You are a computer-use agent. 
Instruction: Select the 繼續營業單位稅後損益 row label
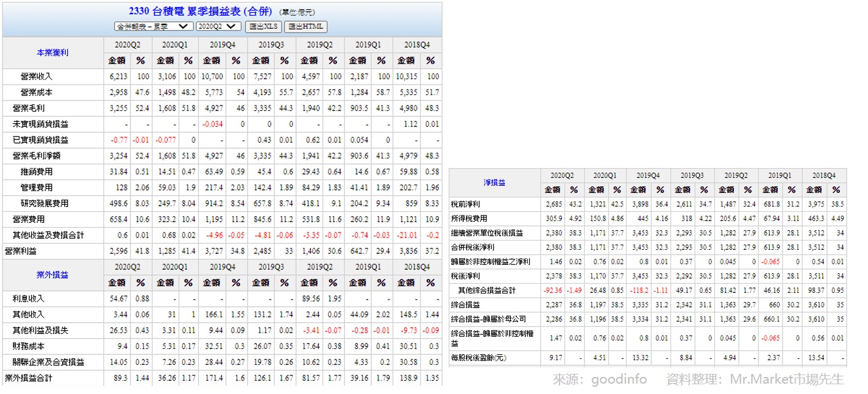click(x=487, y=233)
